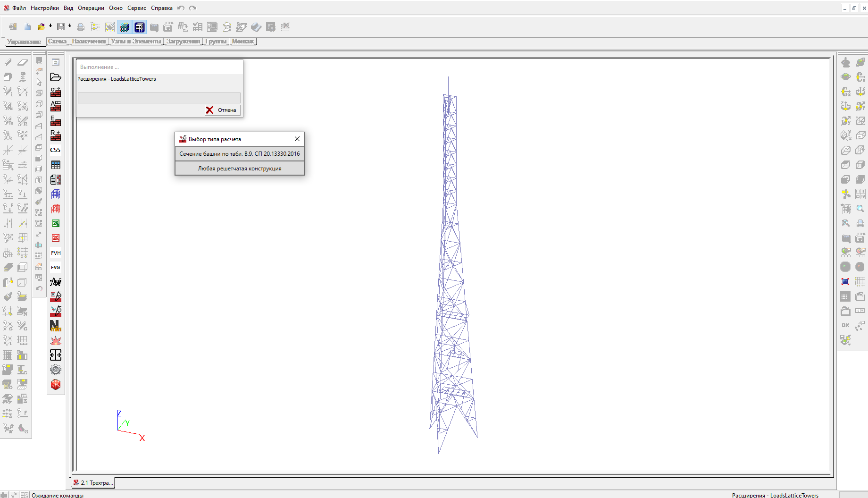Toggle the dark blue table grid toolbar button
Viewport: 868px width, 498px height.
pos(139,27)
